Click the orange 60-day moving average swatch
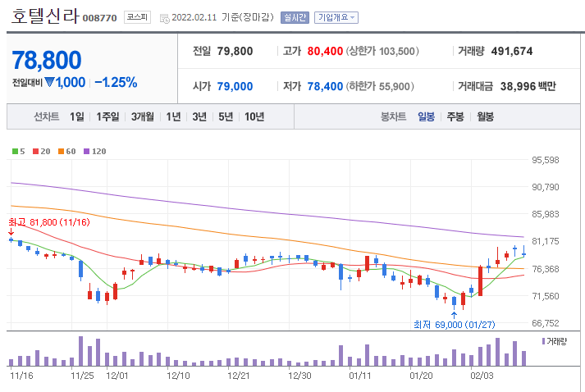The image size is (585, 392). [x=62, y=152]
